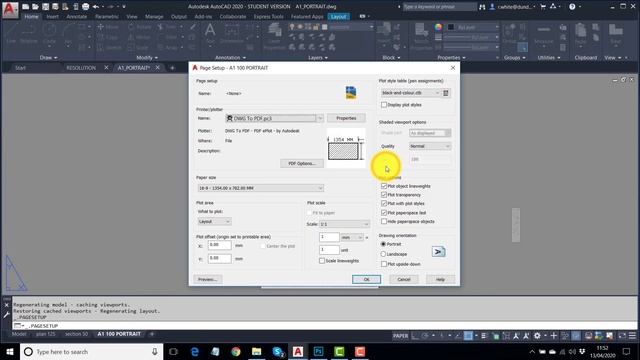Open the plot style table dropdown

pos(410,93)
